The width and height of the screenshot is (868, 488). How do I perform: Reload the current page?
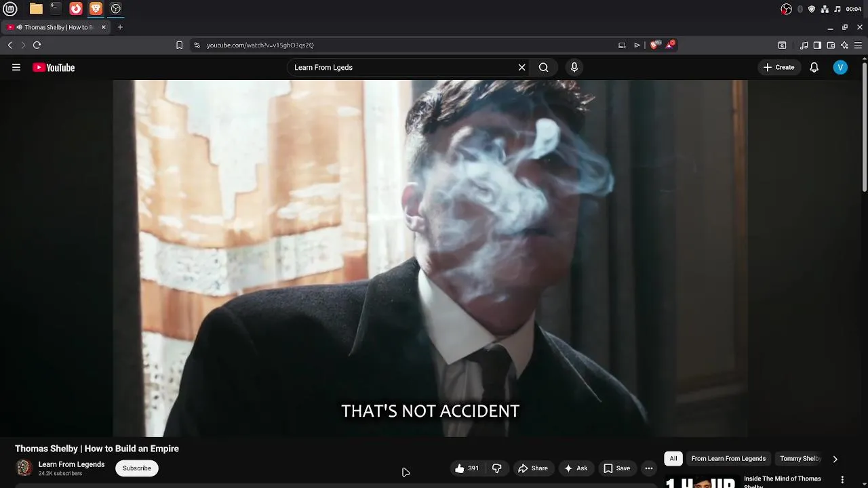pyautogui.click(x=37, y=45)
